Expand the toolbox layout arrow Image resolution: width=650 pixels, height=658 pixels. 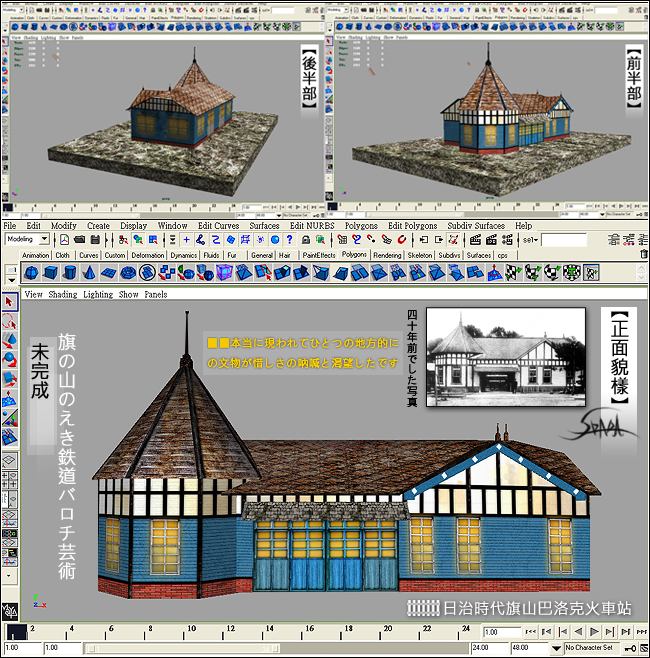point(9,576)
